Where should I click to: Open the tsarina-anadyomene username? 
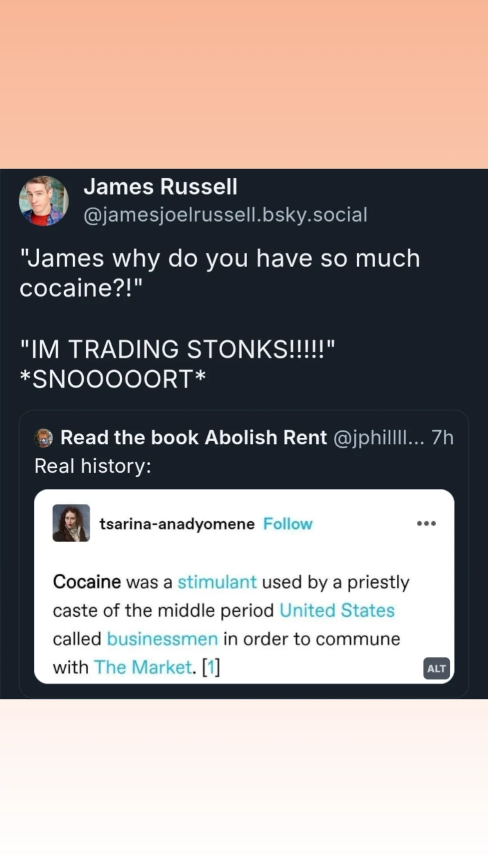[x=177, y=524]
